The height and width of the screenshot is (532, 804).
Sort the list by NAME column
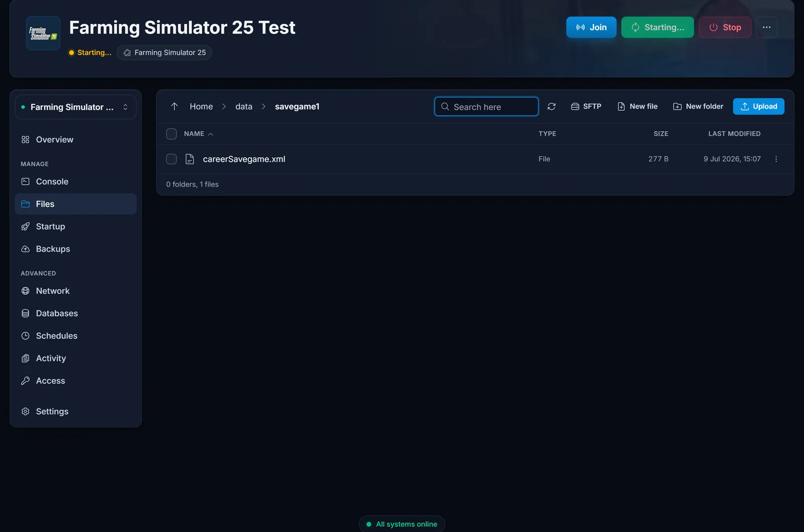(x=198, y=134)
